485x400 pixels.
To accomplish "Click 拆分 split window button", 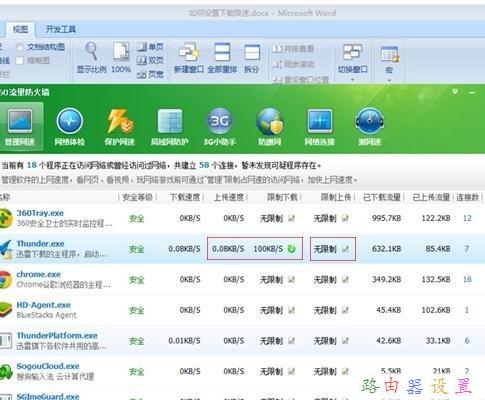I will (252, 57).
